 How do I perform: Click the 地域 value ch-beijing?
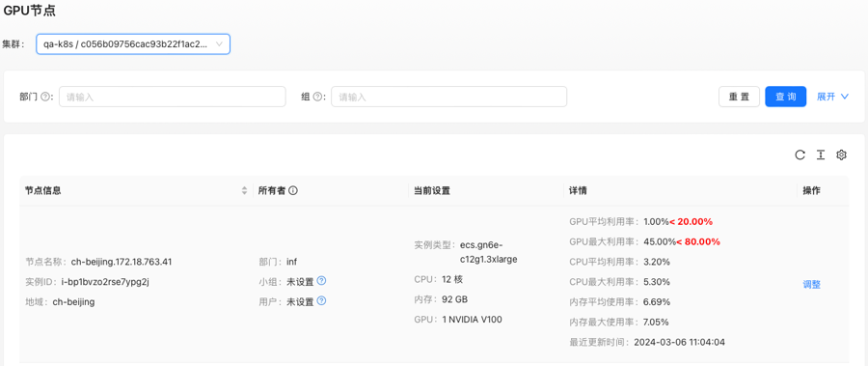[x=73, y=302]
